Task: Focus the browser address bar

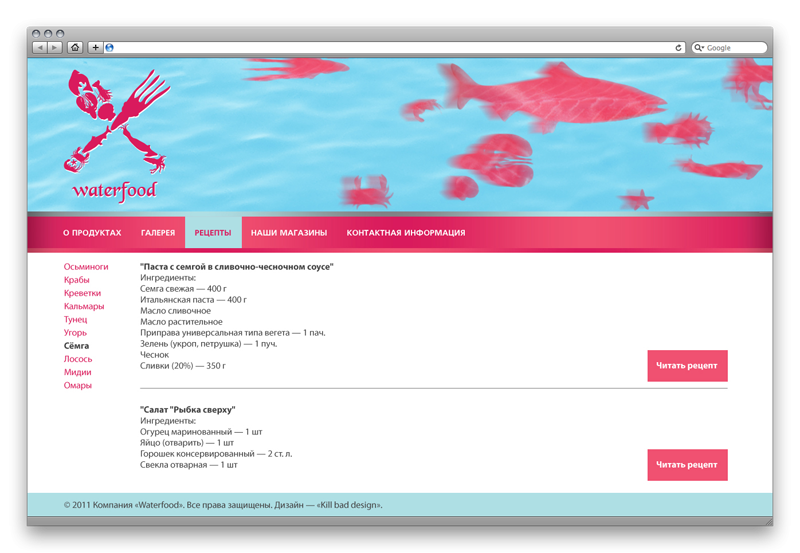Action: [394, 47]
